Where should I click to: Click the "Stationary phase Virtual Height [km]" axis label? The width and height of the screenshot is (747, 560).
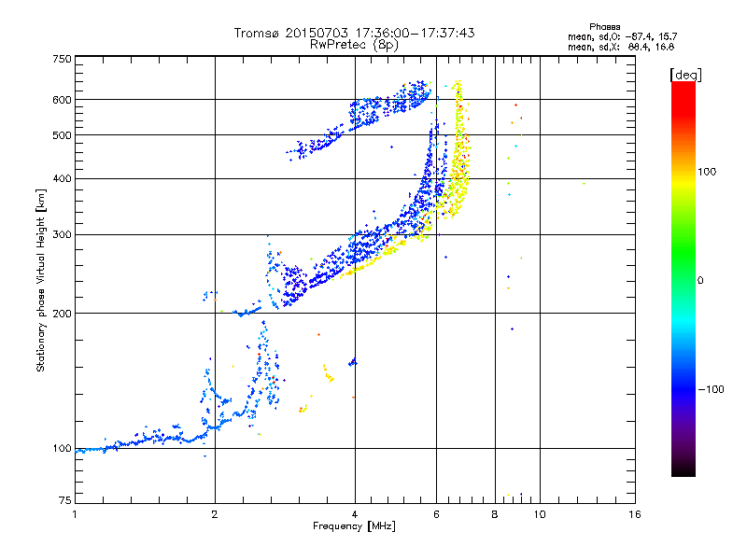[40, 280]
